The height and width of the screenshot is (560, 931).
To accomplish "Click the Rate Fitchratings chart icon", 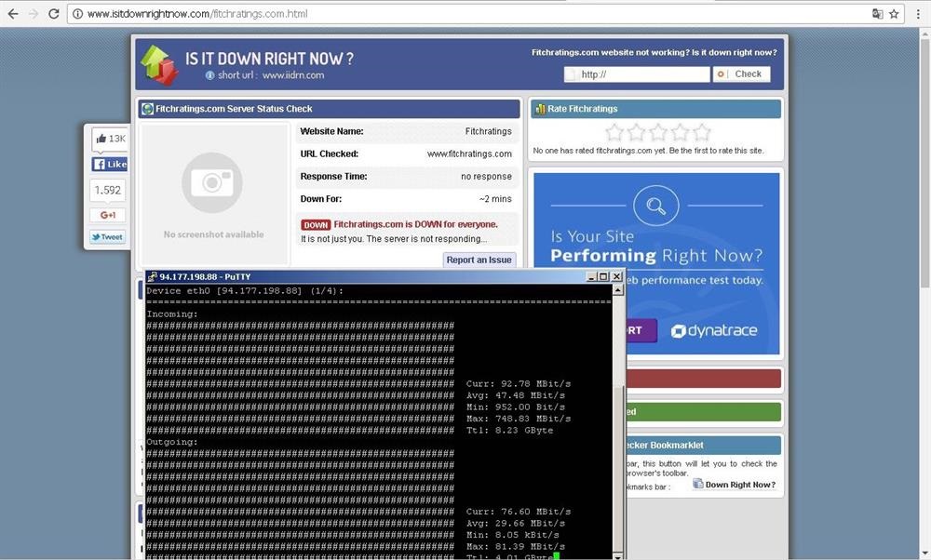I will [540, 109].
